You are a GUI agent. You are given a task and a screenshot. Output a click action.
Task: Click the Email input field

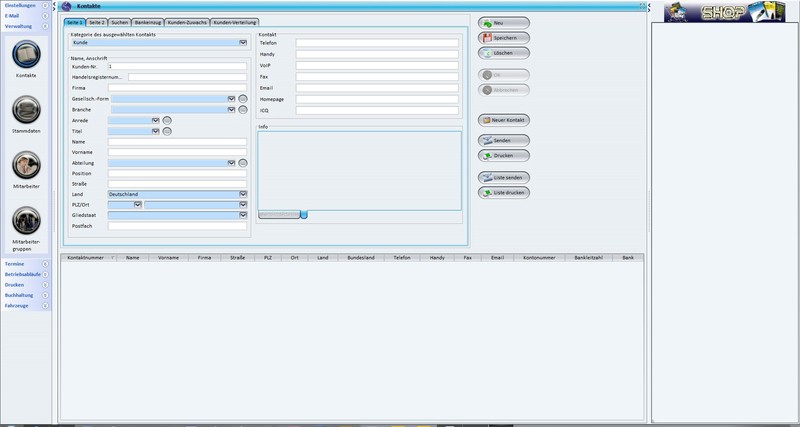pos(377,88)
